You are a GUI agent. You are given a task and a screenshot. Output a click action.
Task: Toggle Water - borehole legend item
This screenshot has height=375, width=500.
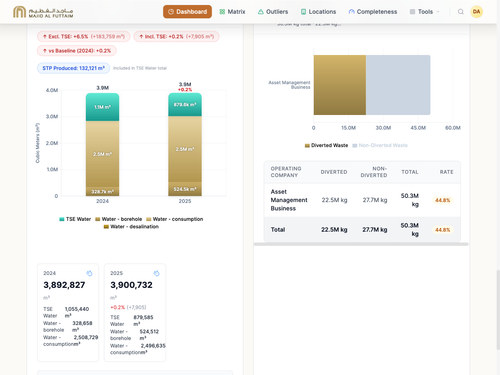click(x=118, y=219)
